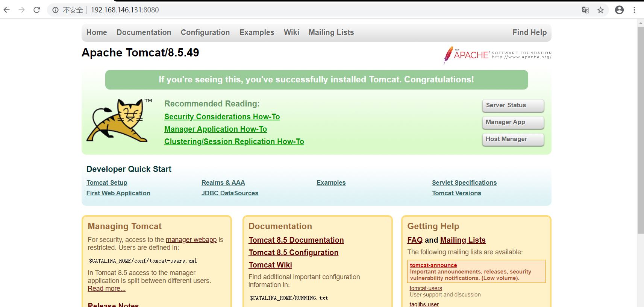Open the First Web Application link
Image resolution: width=644 pixels, height=307 pixels.
click(x=118, y=193)
